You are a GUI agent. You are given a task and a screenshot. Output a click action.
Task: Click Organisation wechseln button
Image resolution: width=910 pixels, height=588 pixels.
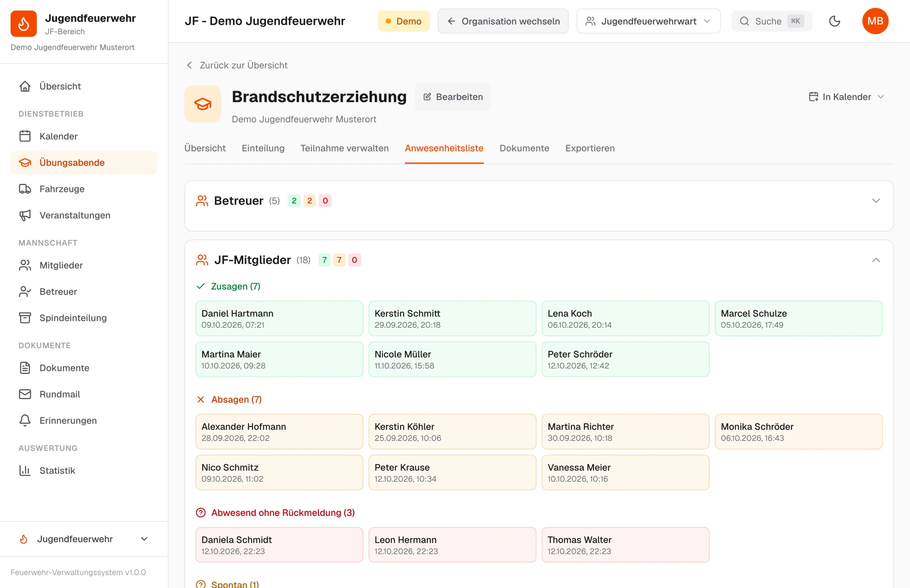click(x=503, y=21)
